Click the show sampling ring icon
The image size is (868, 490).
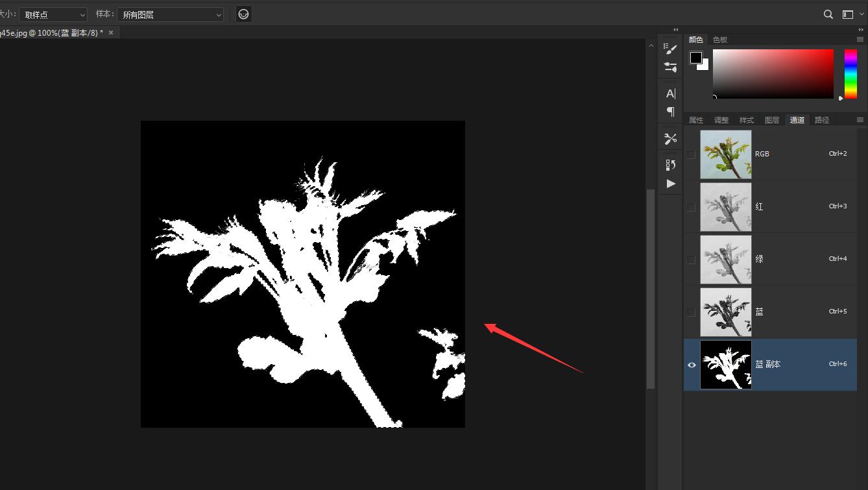point(243,14)
